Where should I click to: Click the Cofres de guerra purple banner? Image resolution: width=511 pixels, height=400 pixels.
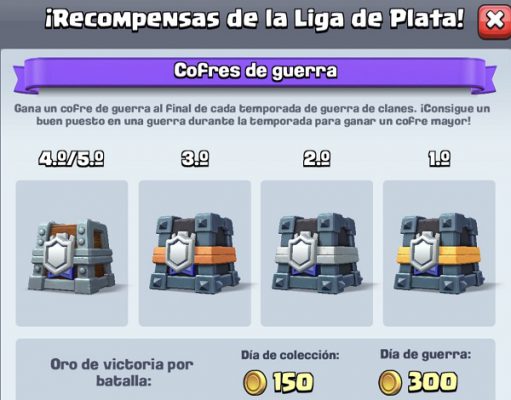click(255, 74)
